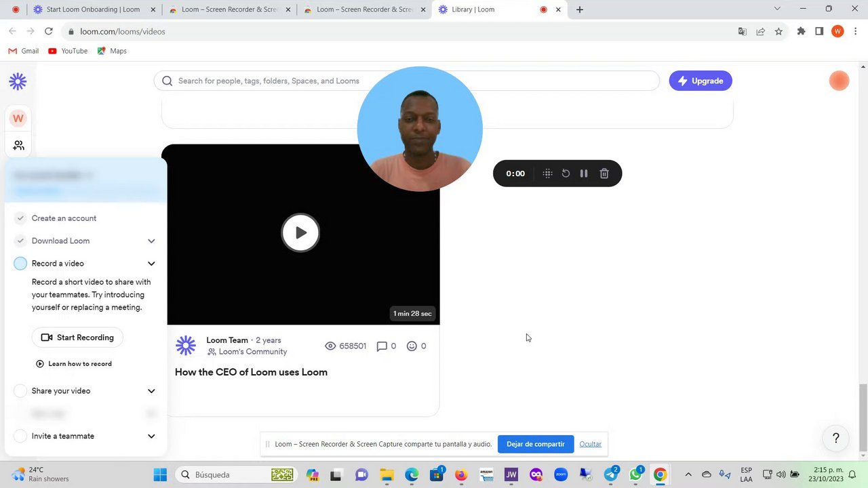
Task: Open the profile avatar at top right
Action: [839, 81]
